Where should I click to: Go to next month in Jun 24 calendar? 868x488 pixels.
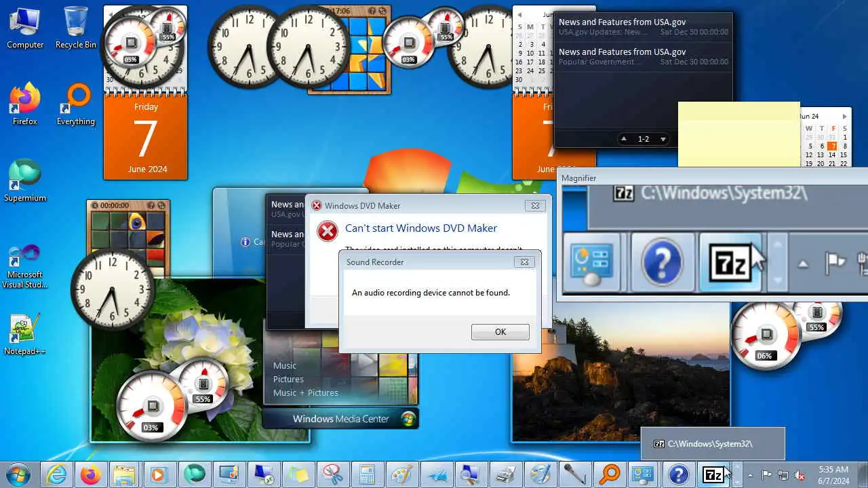coord(844,117)
